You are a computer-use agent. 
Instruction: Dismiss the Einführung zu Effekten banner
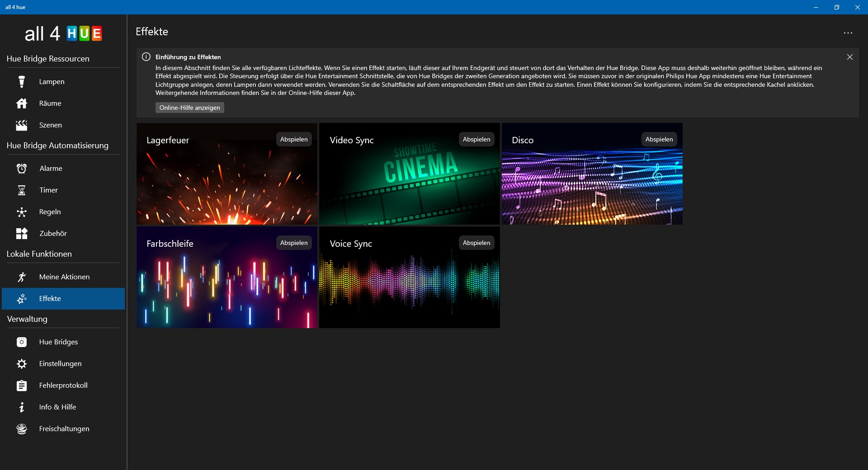pyautogui.click(x=850, y=57)
